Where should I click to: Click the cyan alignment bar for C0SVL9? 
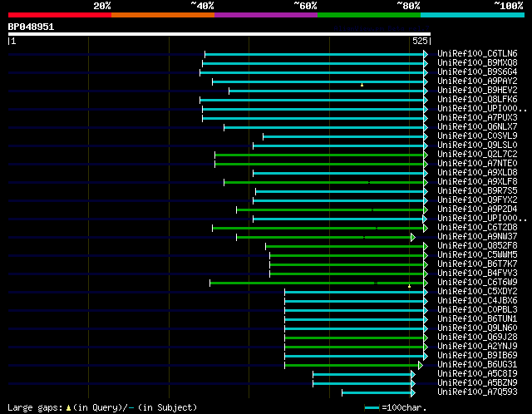[343, 137]
